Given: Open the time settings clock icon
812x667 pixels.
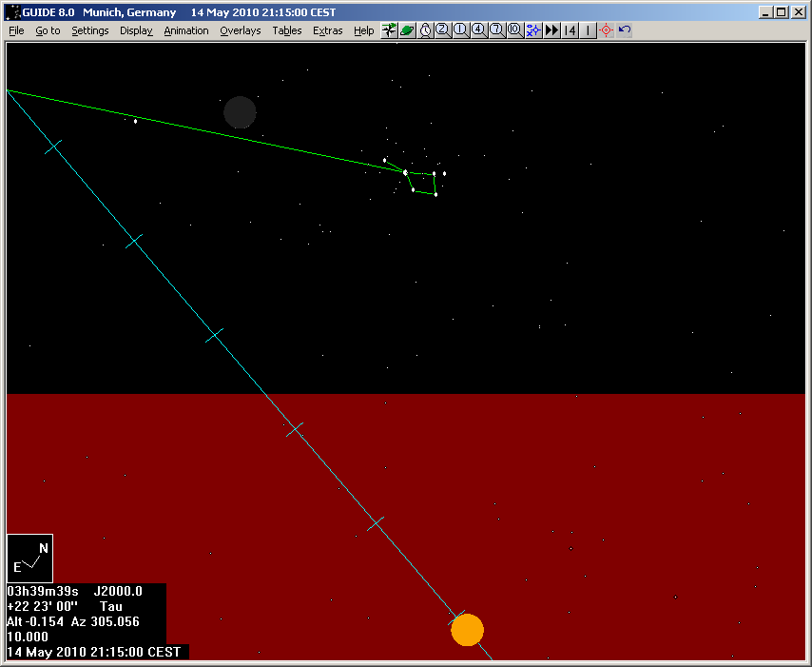Looking at the screenshot, I should click(x=425, y=30).
